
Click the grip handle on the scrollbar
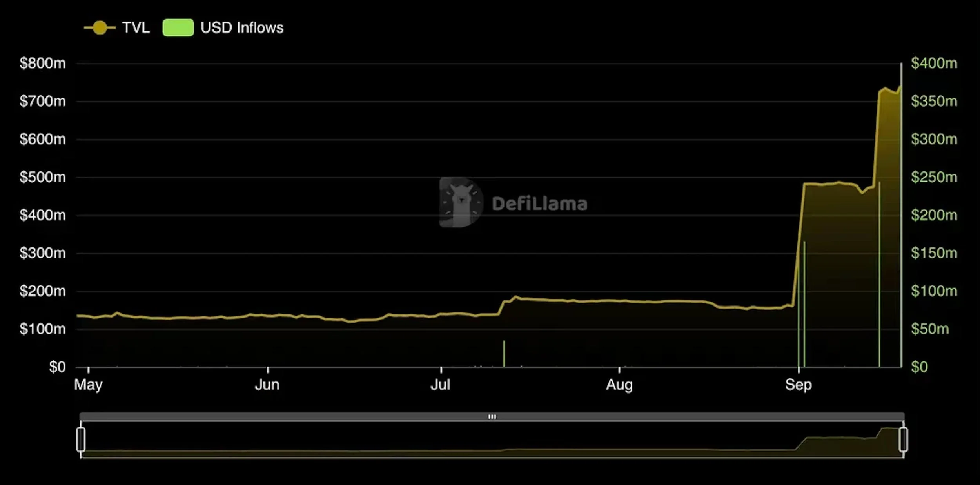[492, 417]
